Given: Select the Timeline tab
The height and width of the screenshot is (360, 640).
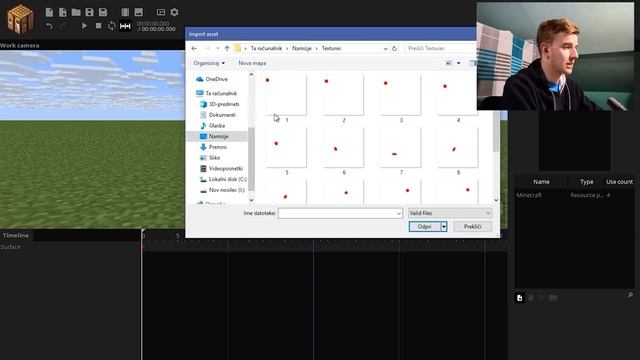Looking at the screenshot, I should point(16,236).
